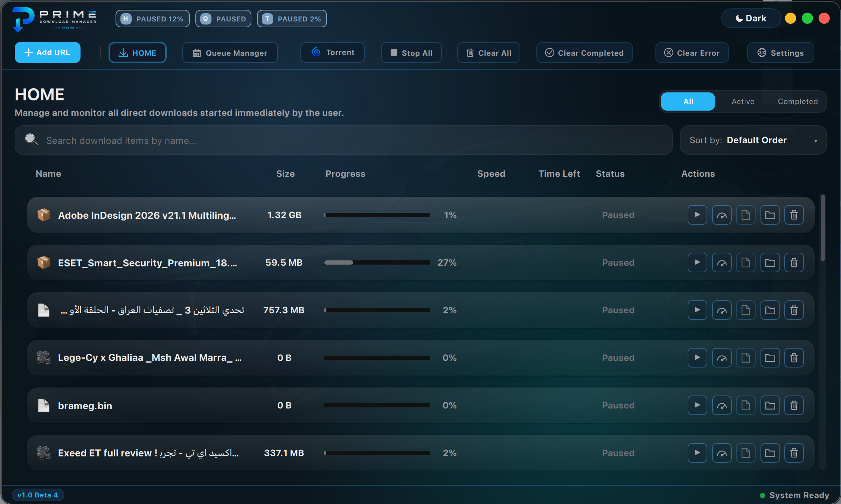Viewport: 841px width, 504px height.
Task: Click the Name column header
Action: [48, 174]
